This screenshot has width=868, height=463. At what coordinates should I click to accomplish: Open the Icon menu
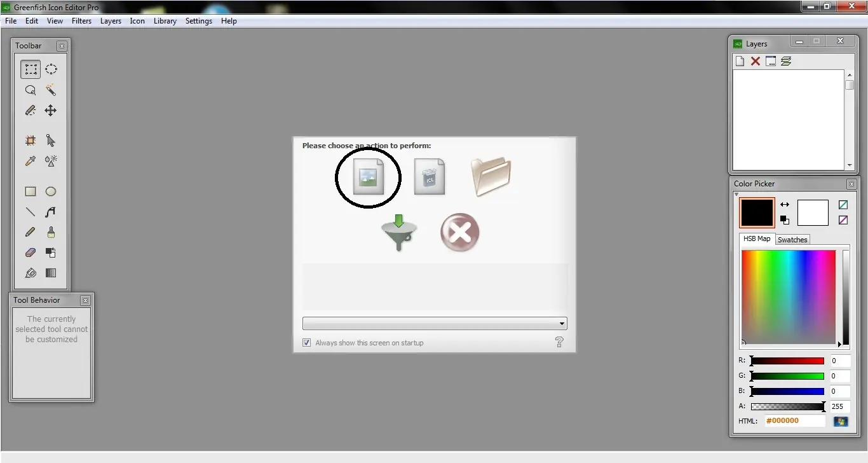point(137,21)
